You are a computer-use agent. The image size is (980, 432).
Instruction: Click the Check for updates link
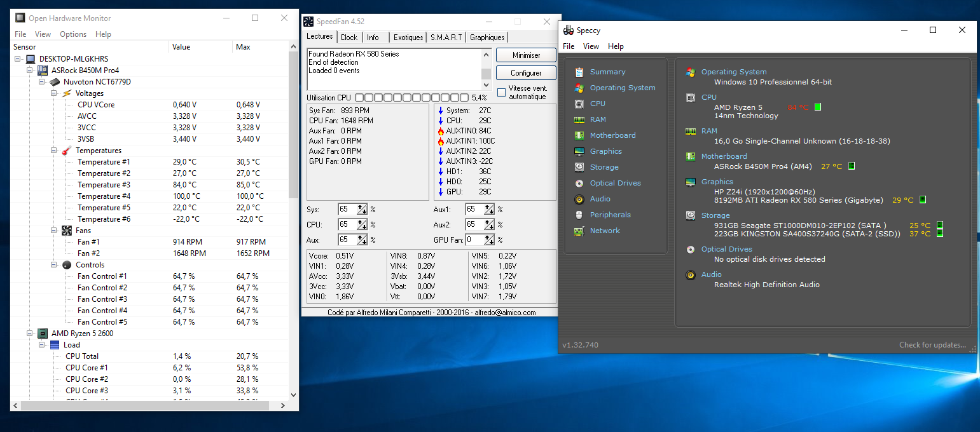(x=932, y=345)
